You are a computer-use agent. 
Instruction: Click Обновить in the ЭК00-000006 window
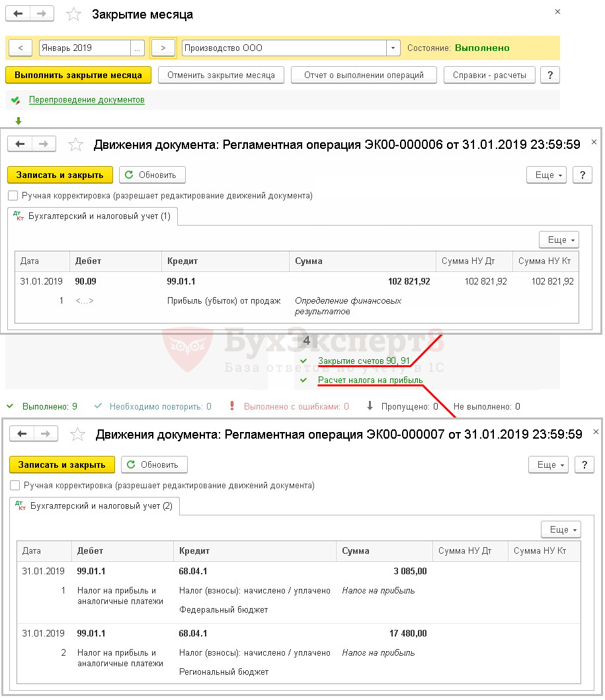[152, 175]
